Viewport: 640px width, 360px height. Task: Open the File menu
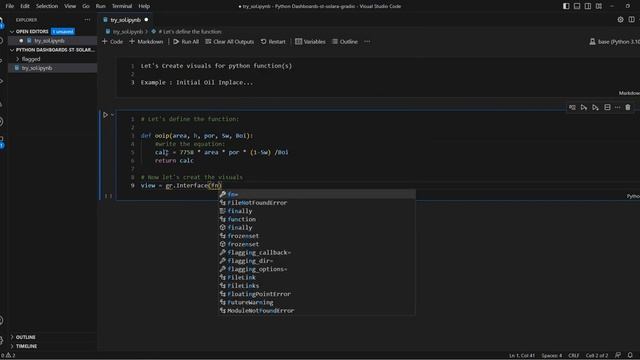click(10, 6)
